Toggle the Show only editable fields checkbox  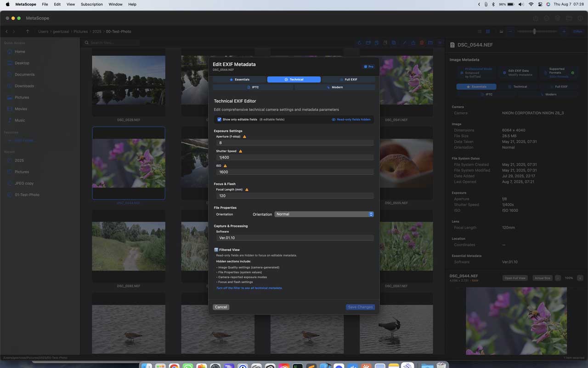coord(220,120)
